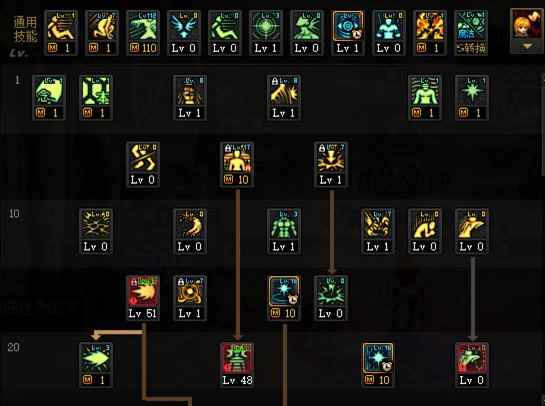Select the locked downward burst skill above the arrow
The height and width of the screenshot is (406, 545).
pyautogui.click(x=331, y=164)
